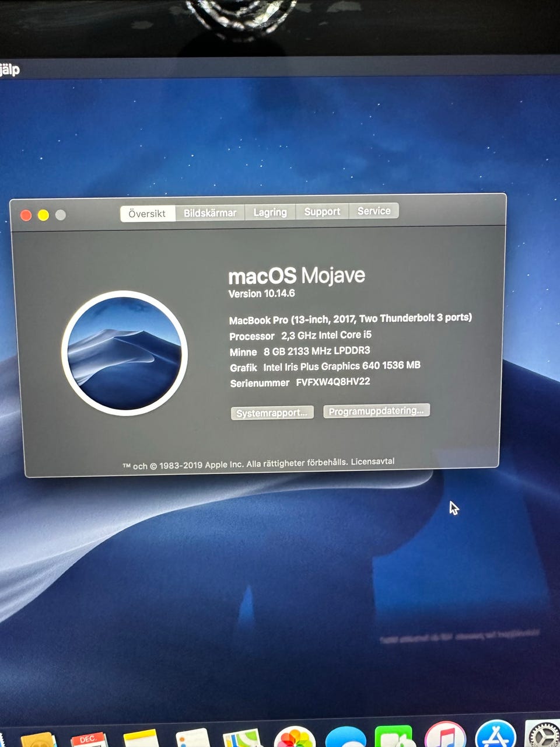Minimize window with the yellow button

click(x=43, y=215)
